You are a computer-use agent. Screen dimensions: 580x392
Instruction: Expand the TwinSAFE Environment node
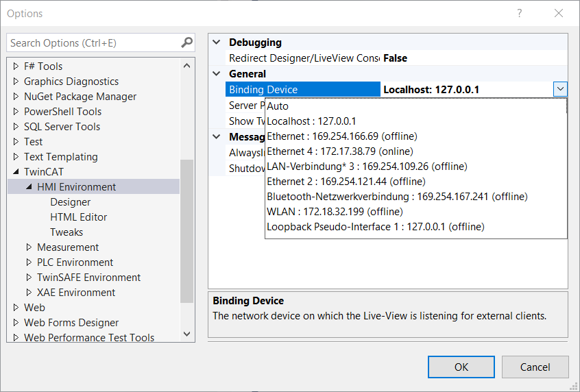coord(29,278)
